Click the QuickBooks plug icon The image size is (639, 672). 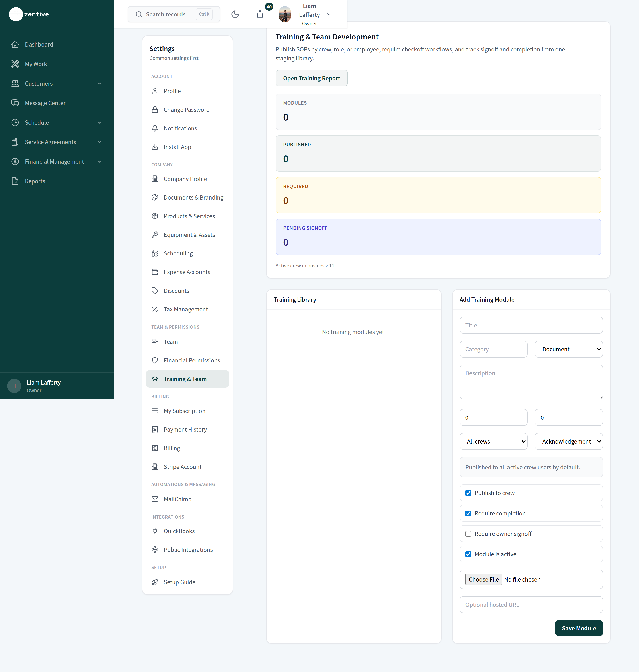tap(155, 531)
